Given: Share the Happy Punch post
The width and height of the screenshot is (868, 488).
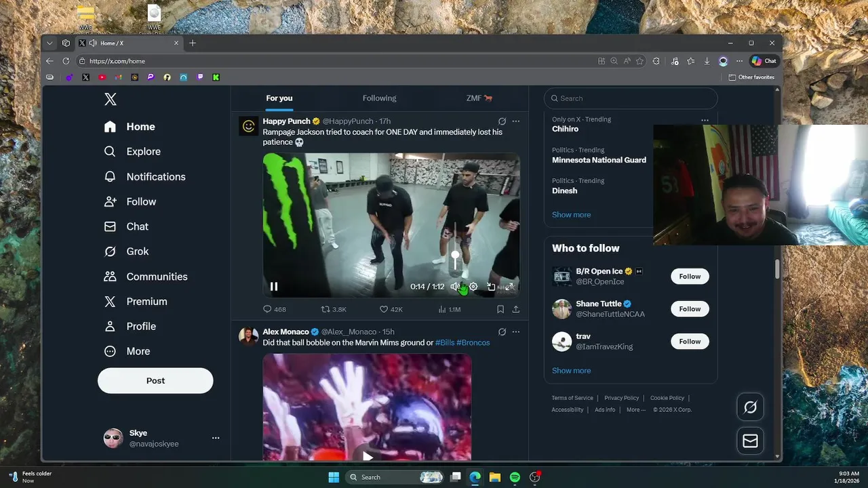Looking at the screenshot, I should [515, 309].
